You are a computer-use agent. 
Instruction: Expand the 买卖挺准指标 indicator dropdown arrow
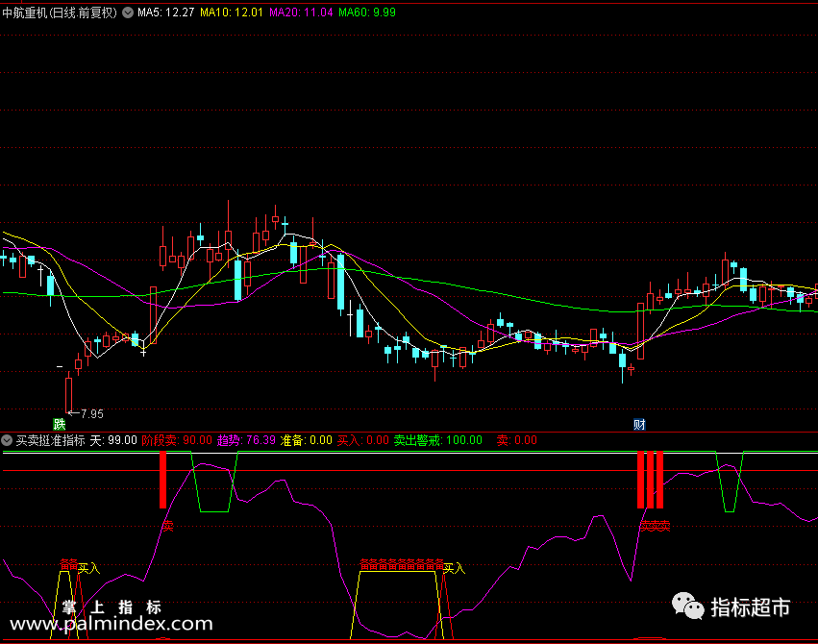7,440
